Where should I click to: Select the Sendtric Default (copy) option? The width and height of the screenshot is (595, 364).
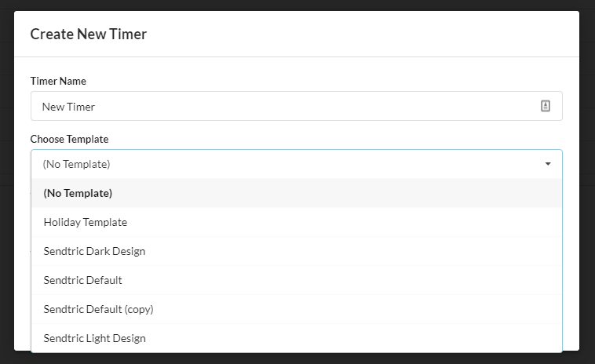point(98,309)
